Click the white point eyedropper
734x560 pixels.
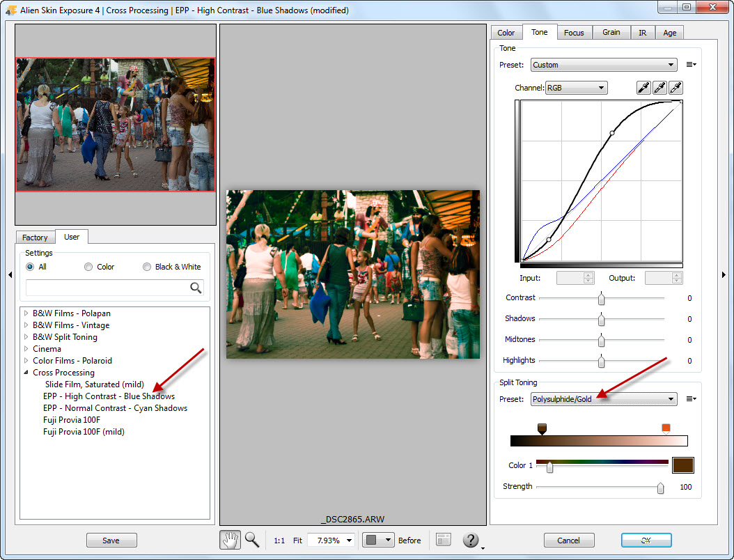click(676, 88)
